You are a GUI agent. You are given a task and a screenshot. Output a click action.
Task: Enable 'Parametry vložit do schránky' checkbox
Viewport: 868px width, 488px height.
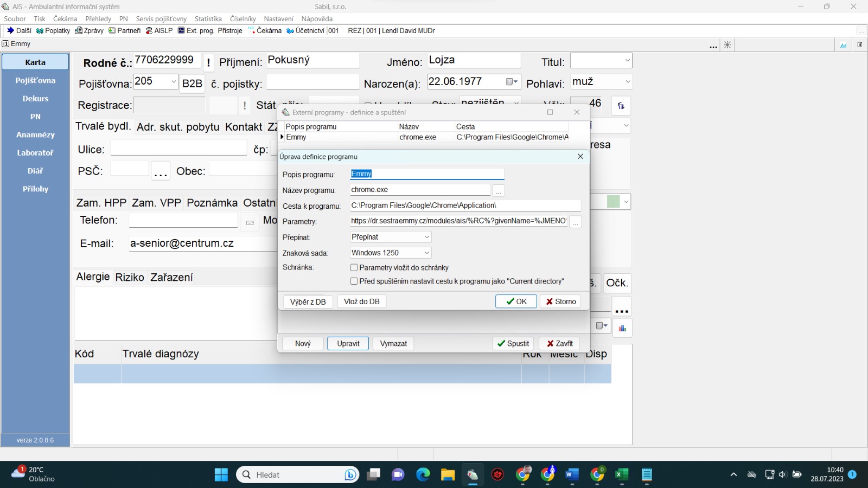point(354,268)
